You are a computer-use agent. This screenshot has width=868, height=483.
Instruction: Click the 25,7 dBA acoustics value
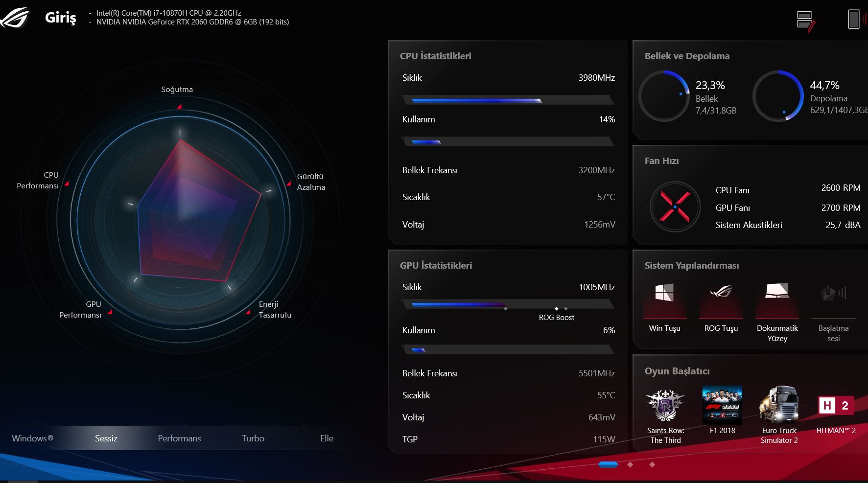(843, 225)
